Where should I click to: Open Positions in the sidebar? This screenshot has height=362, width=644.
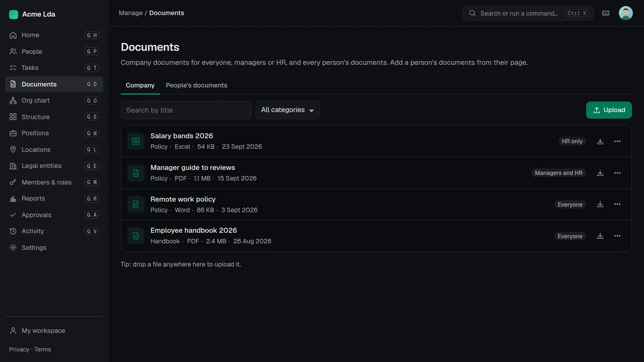coord(54,133)
